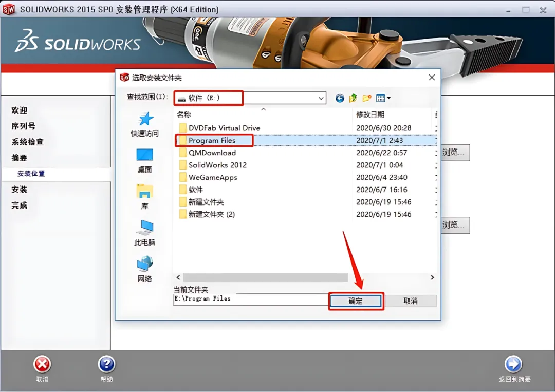Open the 安装 step in sidebar
The image size is (555, 392).
(x=20, y=190)
